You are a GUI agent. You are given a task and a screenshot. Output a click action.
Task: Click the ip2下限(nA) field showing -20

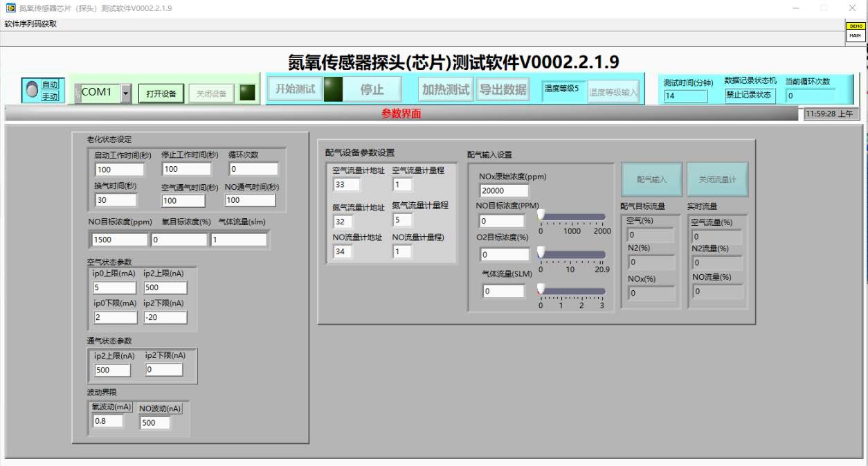(165, 318)
